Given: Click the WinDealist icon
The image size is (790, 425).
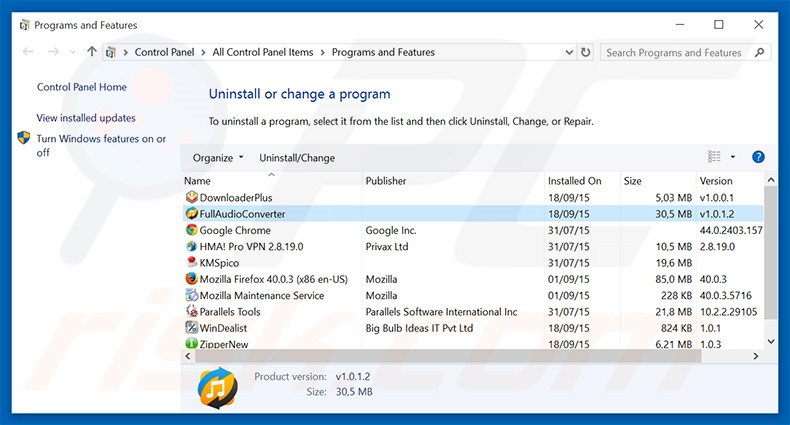Looking at the screenshot, I should [x=191, y=327].
